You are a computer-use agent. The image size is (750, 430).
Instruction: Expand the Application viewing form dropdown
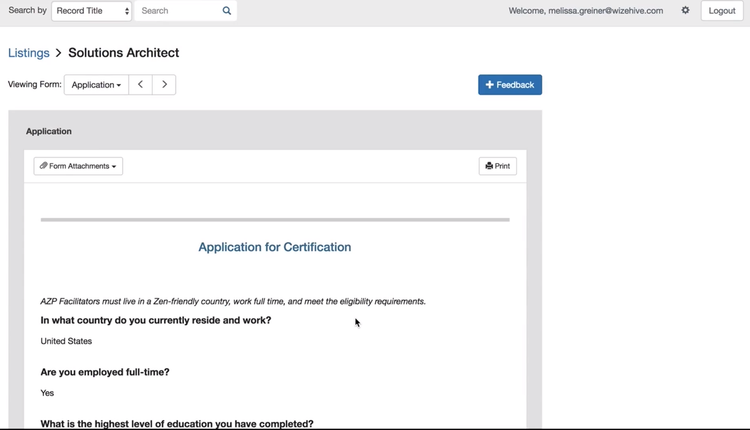(96, 85)
